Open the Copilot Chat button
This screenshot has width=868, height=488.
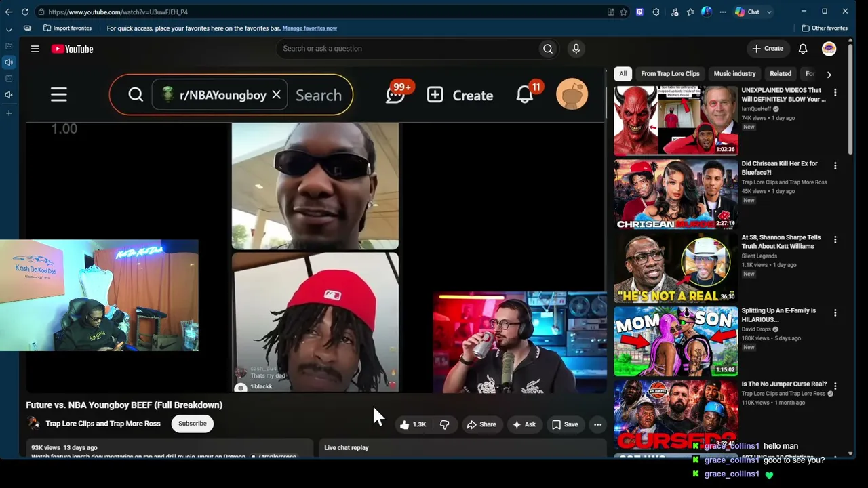coord(747,12)
